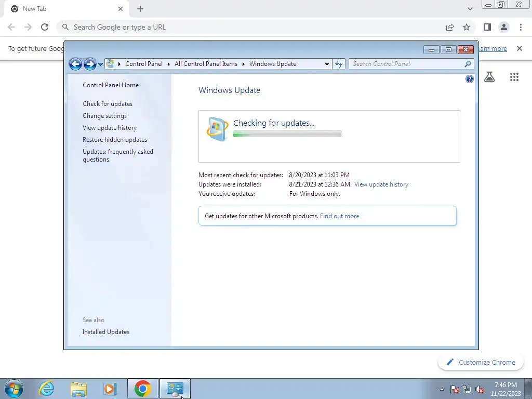
Task: Click the Customize Chrome button
Action: click(481, 362)
